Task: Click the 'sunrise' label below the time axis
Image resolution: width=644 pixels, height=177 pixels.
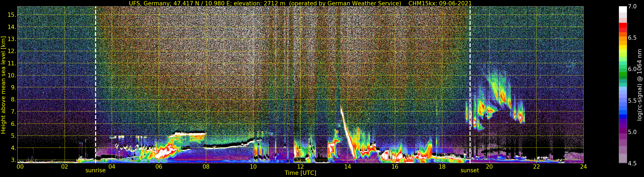Action: click(95, 171)
